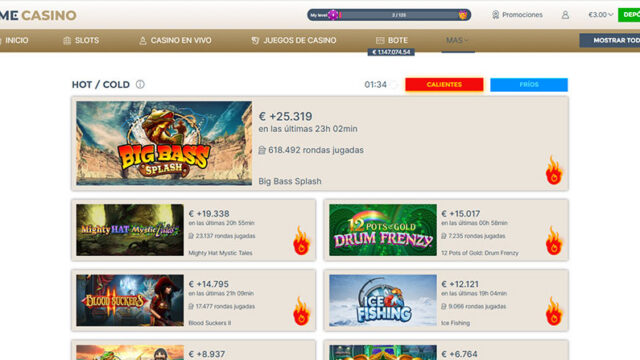The width and height of the screenshot is (640, 360).
Task: Open the €3.00 balance dropdown
Action: 600,15
